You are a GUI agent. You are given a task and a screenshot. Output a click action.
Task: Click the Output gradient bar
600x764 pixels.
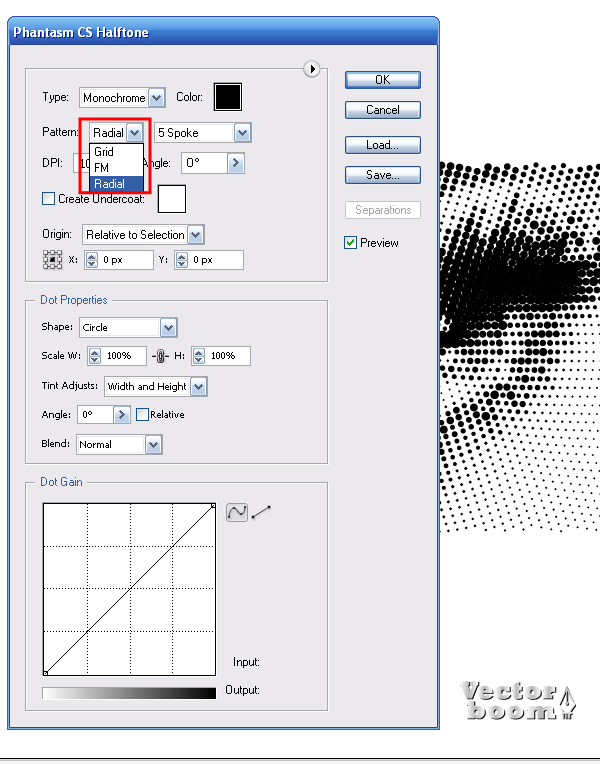(129, 693)
